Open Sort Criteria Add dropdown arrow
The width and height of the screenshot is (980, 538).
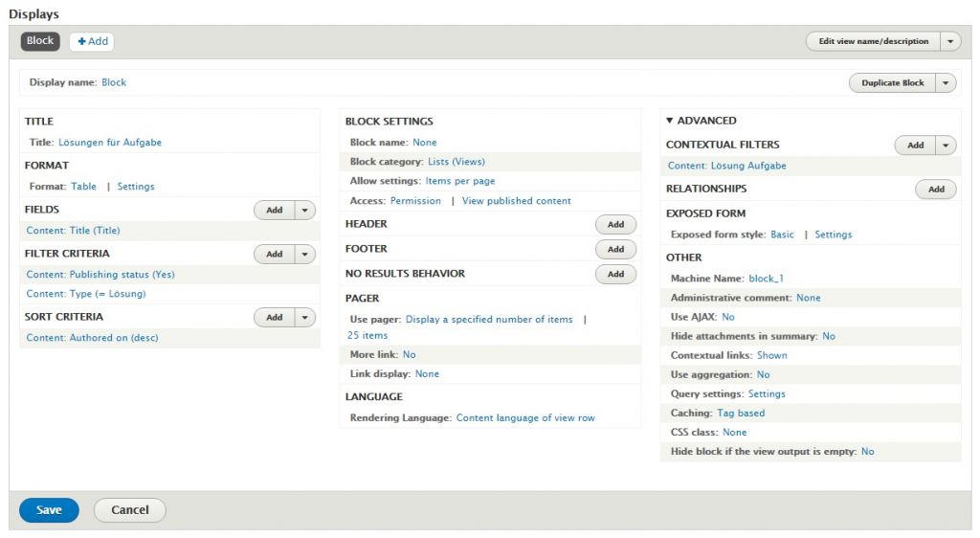[305, 317]
